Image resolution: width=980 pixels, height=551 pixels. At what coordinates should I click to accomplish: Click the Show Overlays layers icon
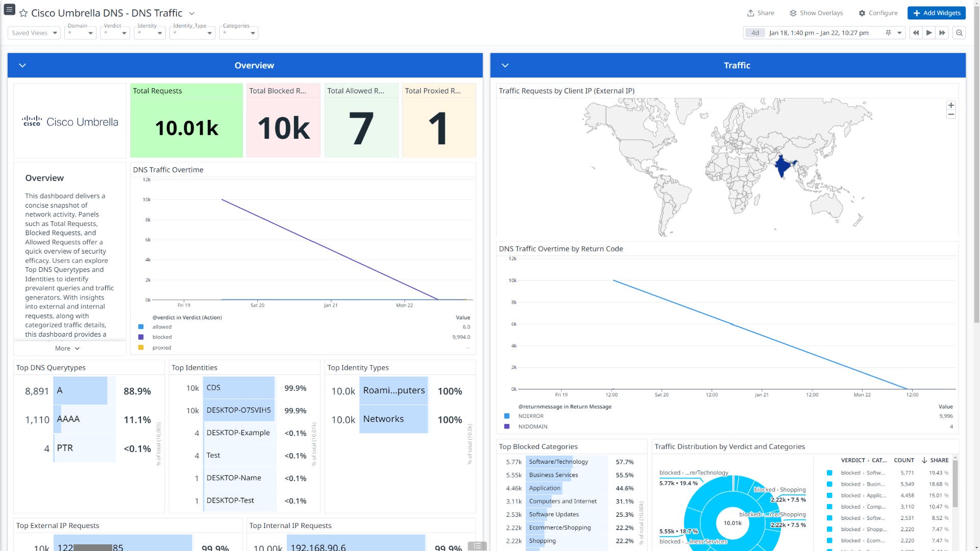[816, 13]
